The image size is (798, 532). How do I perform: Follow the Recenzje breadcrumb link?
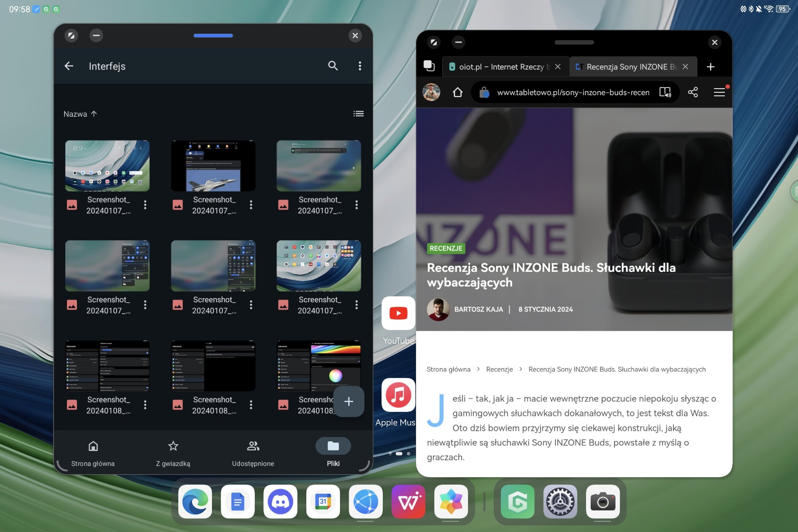pyautogui.click(x=499, y=369)
